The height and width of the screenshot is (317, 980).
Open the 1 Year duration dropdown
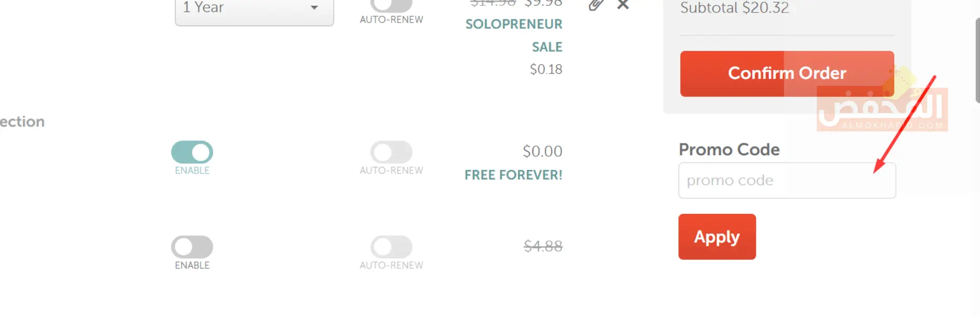click(254, 9)
